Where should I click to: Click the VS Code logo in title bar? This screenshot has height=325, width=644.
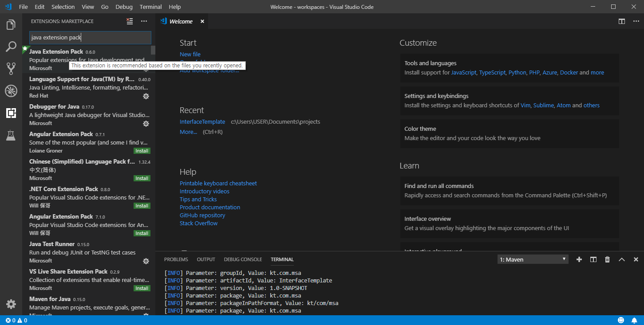8,7
